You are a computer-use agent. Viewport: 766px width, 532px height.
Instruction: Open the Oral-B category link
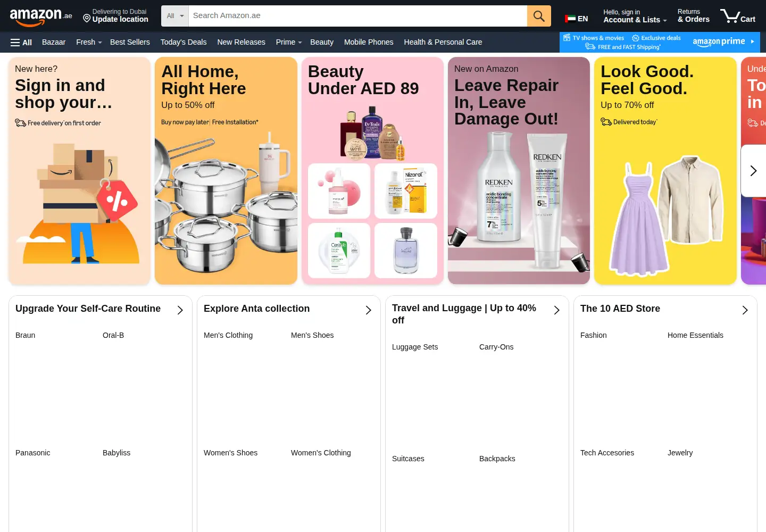pos(113,335)
